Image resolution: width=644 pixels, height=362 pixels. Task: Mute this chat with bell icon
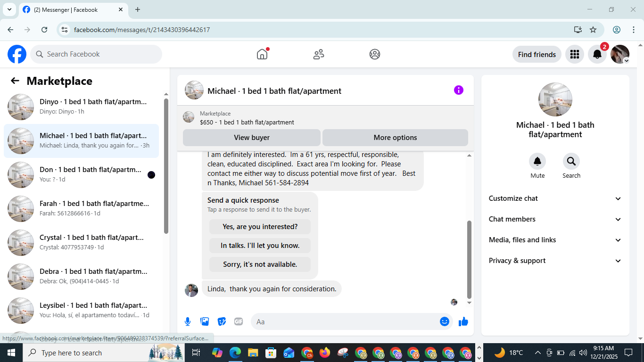[537, 161]
